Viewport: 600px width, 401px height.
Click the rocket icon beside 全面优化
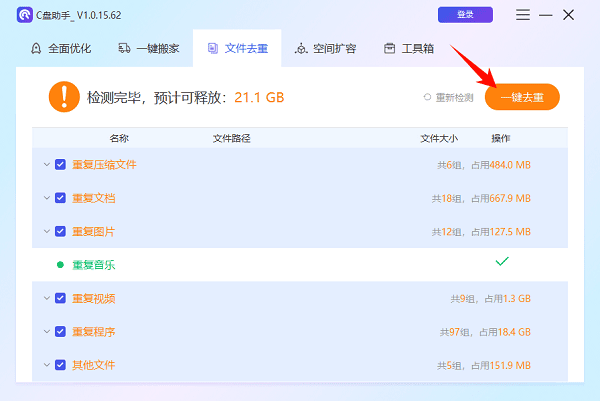point(37,48)
